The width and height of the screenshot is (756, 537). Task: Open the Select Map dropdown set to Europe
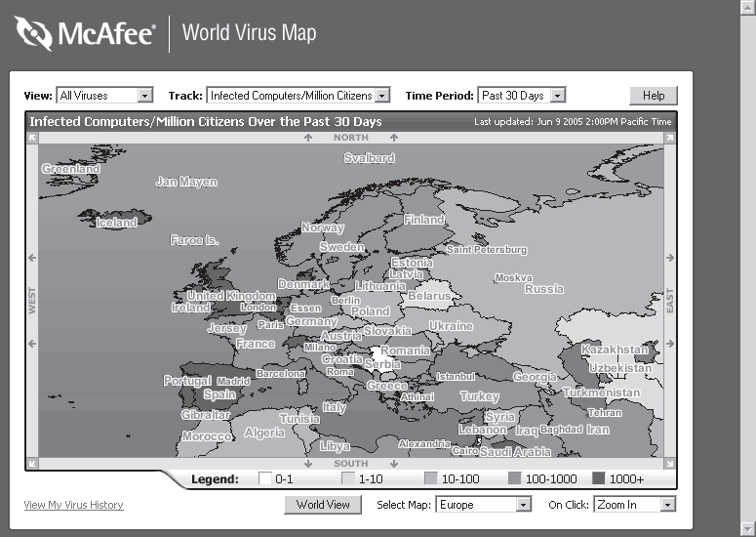(523, 505)
